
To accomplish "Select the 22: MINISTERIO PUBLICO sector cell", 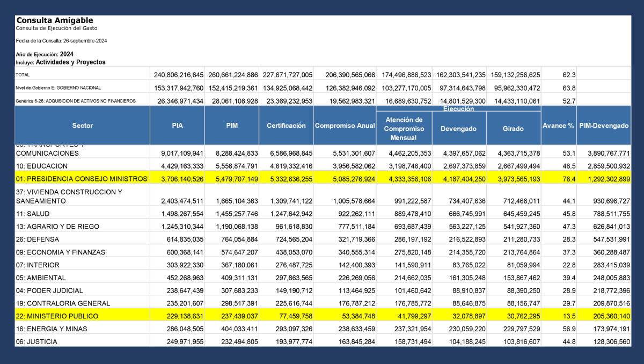I will [x=56, y=316].
